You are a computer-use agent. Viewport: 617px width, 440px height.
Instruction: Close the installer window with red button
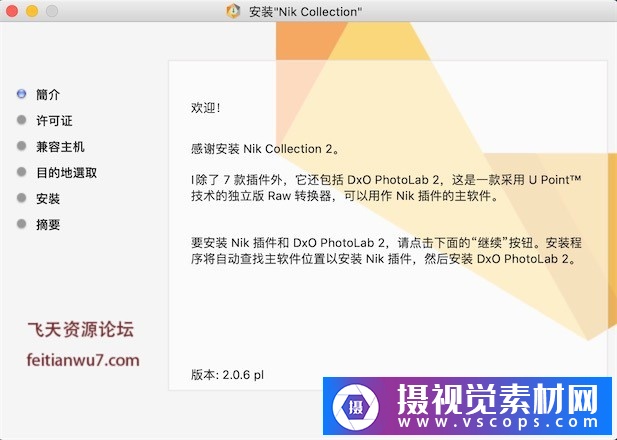13,11
